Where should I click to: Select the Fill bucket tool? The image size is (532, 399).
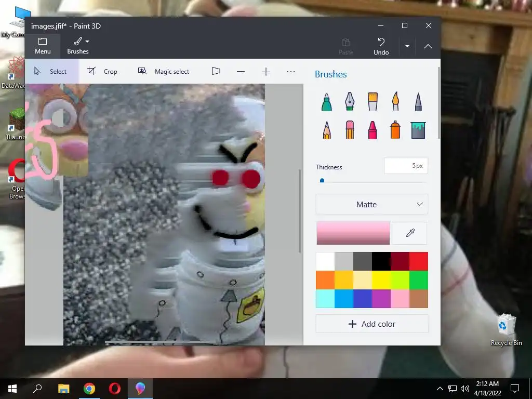point(418,130)
